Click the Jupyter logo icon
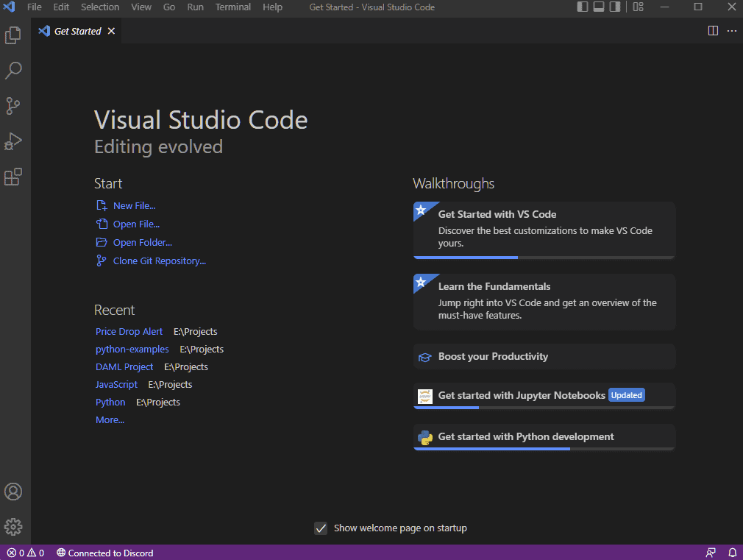743x560 pixels. point(424,396)
